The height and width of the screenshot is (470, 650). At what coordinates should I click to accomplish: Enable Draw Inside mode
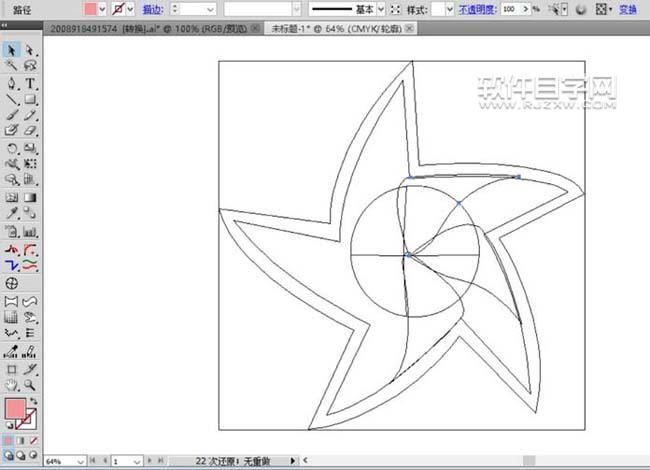pyautogui.click(x=33, y=455)
